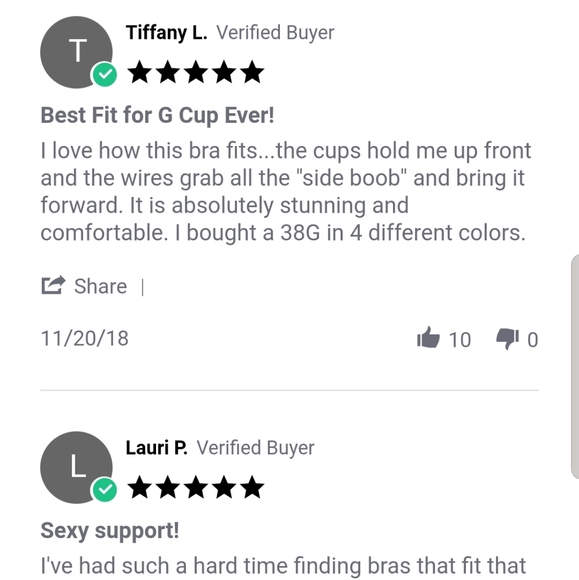Click the fifth star of Tiffany's rating
The image size is (579, 580).
[x=253, y=72]
